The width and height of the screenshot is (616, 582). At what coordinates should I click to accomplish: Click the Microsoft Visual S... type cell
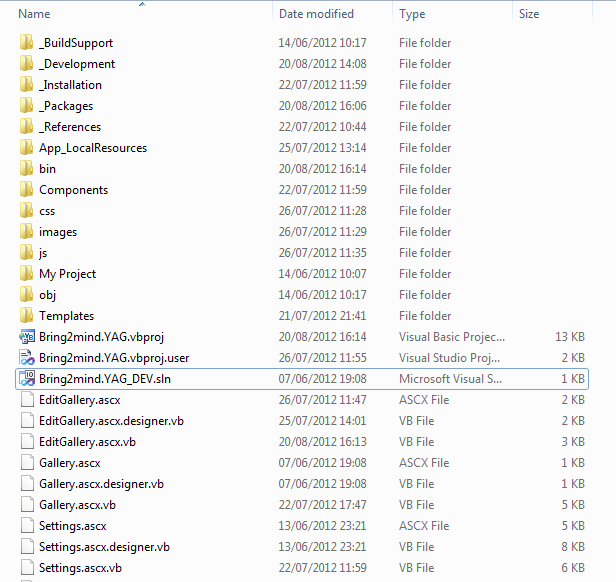click(450, 379)
